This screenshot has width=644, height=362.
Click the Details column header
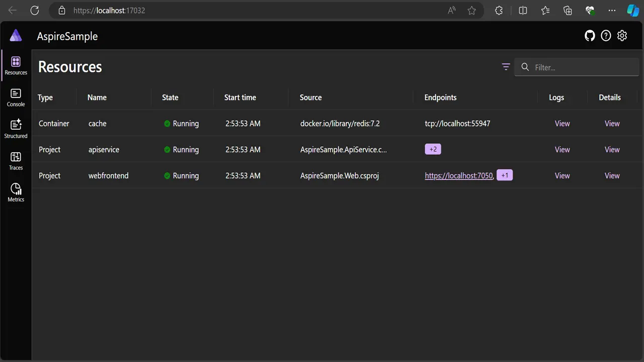[610, 98]
